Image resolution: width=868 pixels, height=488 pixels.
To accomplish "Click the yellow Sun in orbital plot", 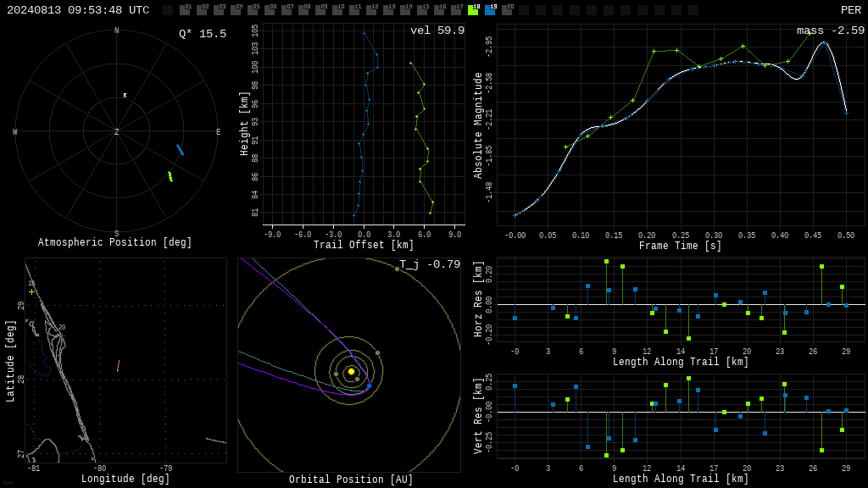I will (x=351, y=372).
